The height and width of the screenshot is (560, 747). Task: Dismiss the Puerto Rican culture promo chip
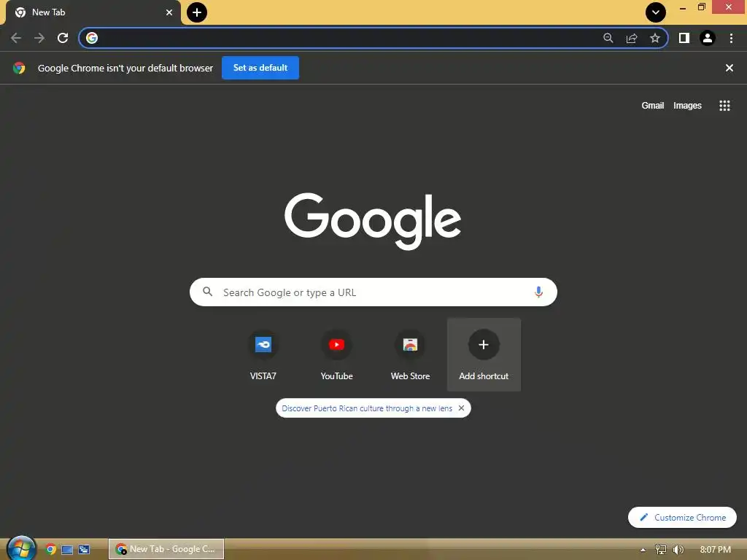click(461, 408)
